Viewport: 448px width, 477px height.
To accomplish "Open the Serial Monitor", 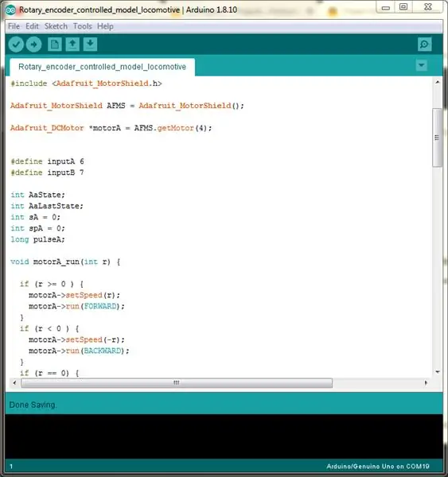I will point(424,45).
